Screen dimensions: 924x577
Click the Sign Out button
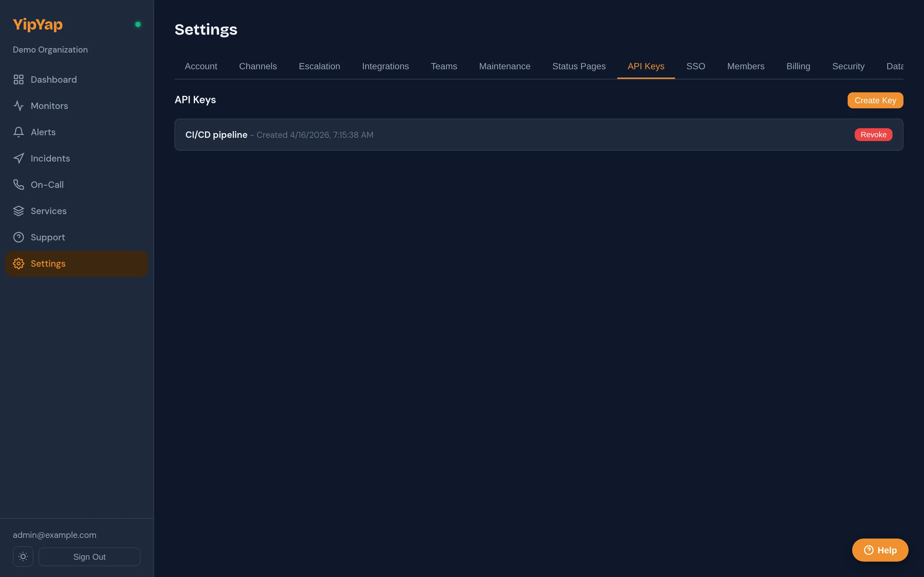point(89,556)
